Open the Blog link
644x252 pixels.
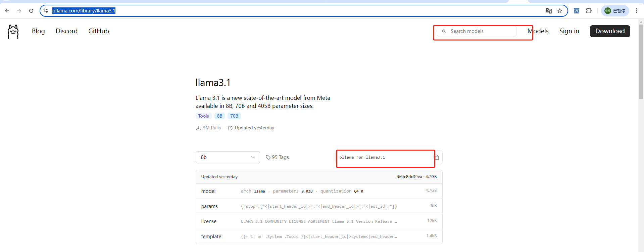pos(38,31)
